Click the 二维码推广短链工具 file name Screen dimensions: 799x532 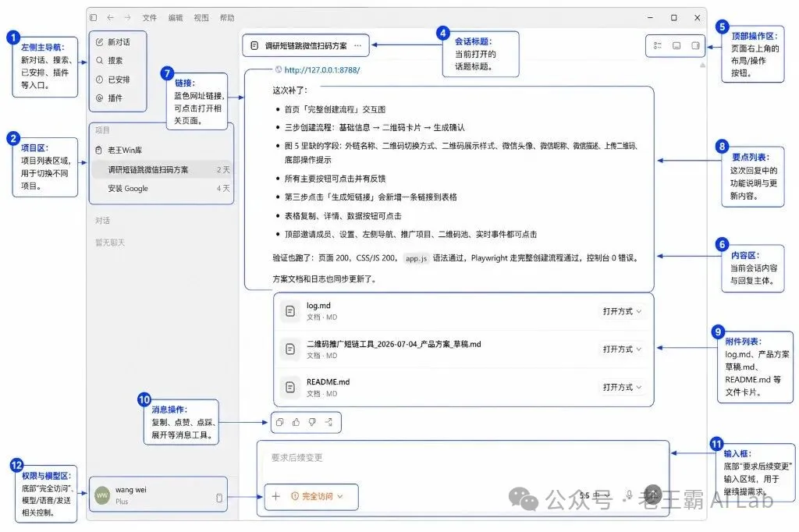pos(394,344)
